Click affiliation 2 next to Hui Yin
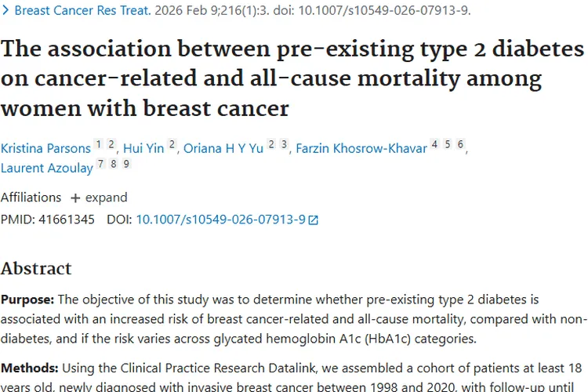The width and height of the screenshot is (588, 392). point(172,144)
